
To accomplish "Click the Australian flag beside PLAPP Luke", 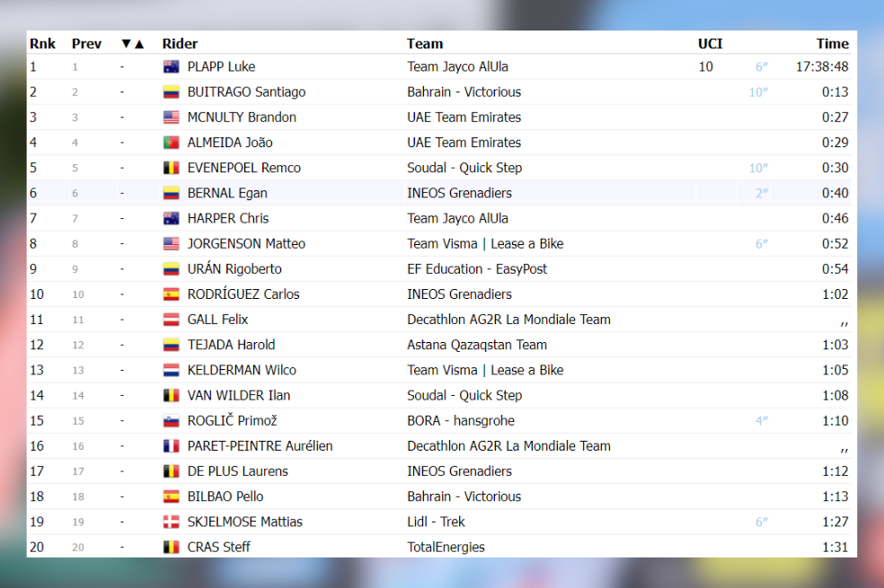I will [x=172, y=67].
